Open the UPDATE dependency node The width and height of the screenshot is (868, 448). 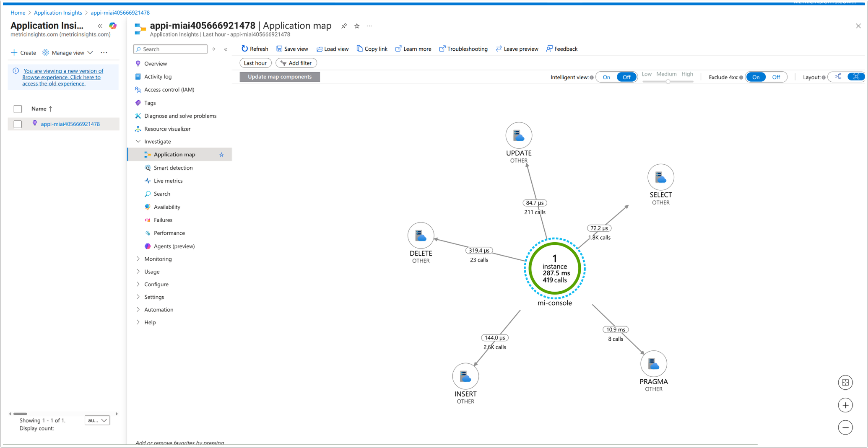tap(519, 135)
